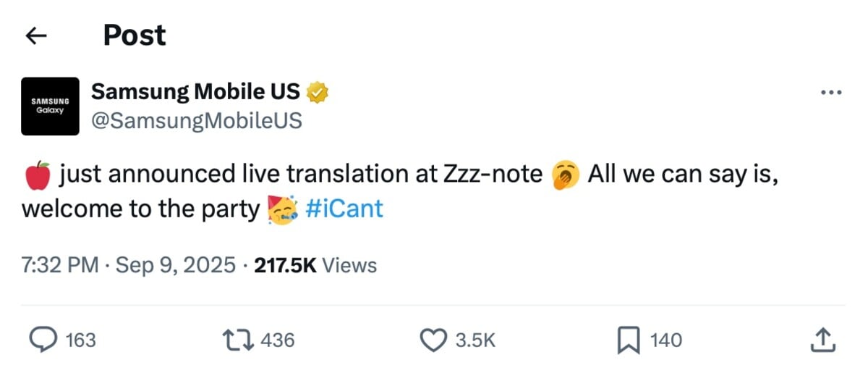Viewport: 868px width, 373px height.
Task: Open the #iCant hashtag
Action: 344,209
